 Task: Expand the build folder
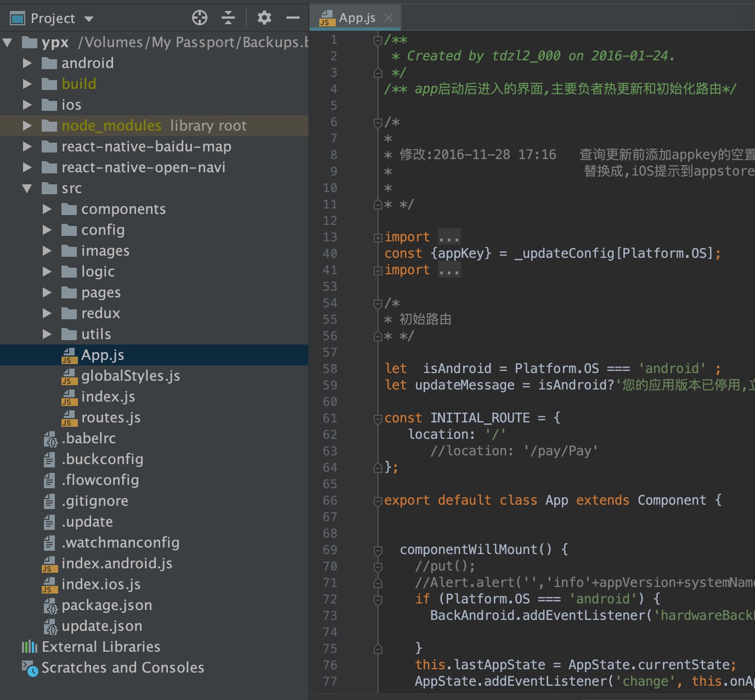pos(27,84)
